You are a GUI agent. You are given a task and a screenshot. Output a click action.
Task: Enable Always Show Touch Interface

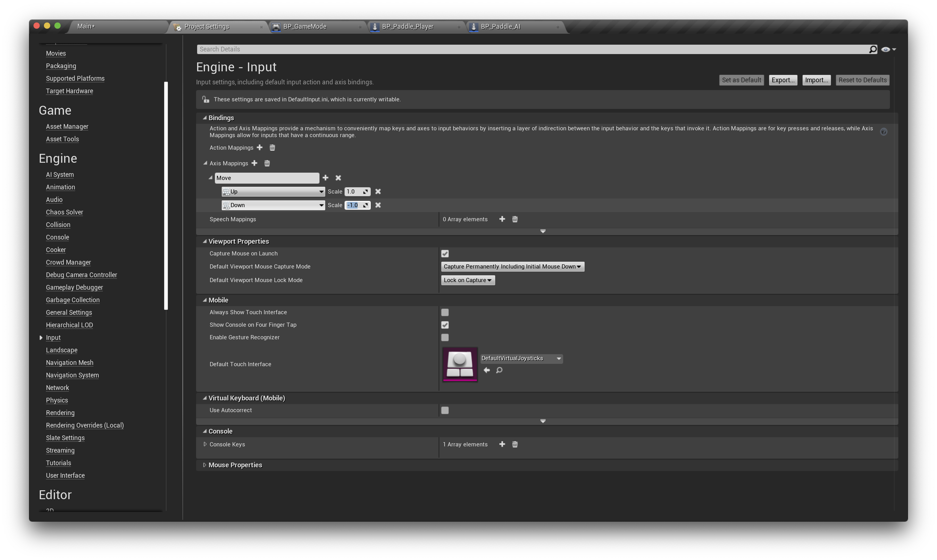(445, 312)
